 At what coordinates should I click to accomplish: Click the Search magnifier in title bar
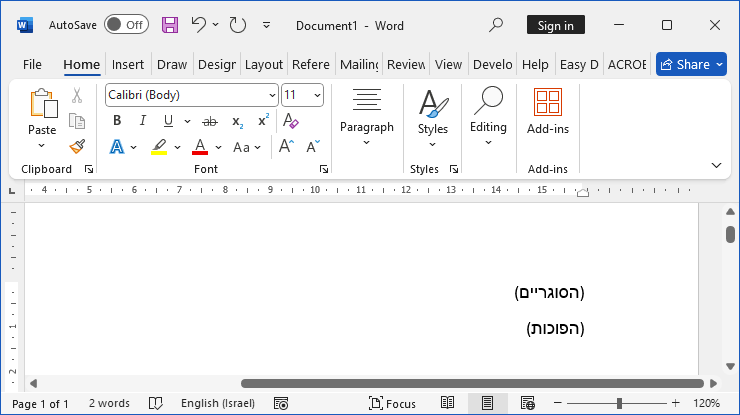496,25
